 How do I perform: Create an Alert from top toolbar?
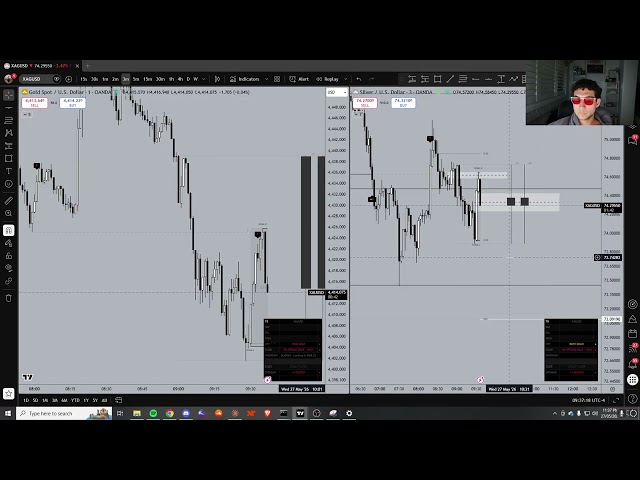point(299,79)
